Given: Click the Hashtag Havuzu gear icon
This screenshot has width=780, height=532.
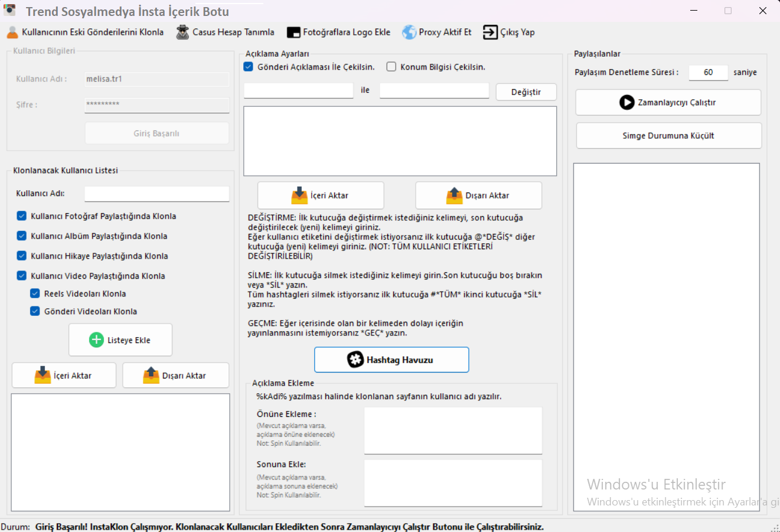Looking at the screenshot, I should click(x=355, y=360).
